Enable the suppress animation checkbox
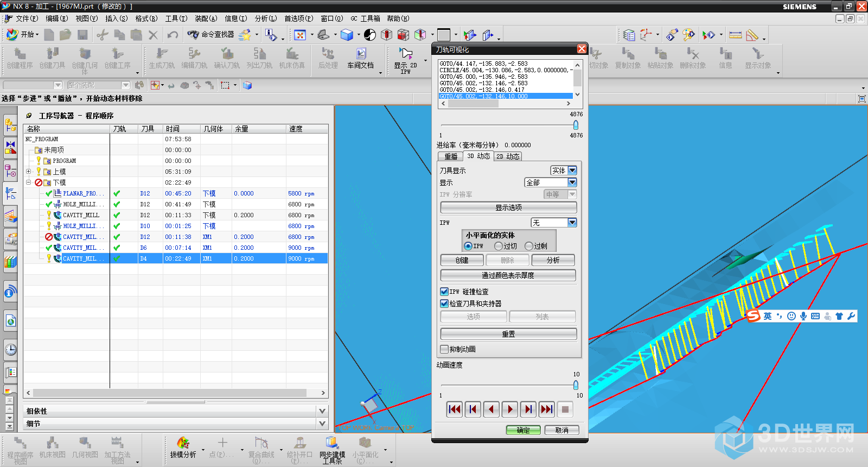868x467 pixels. (444, 349)
